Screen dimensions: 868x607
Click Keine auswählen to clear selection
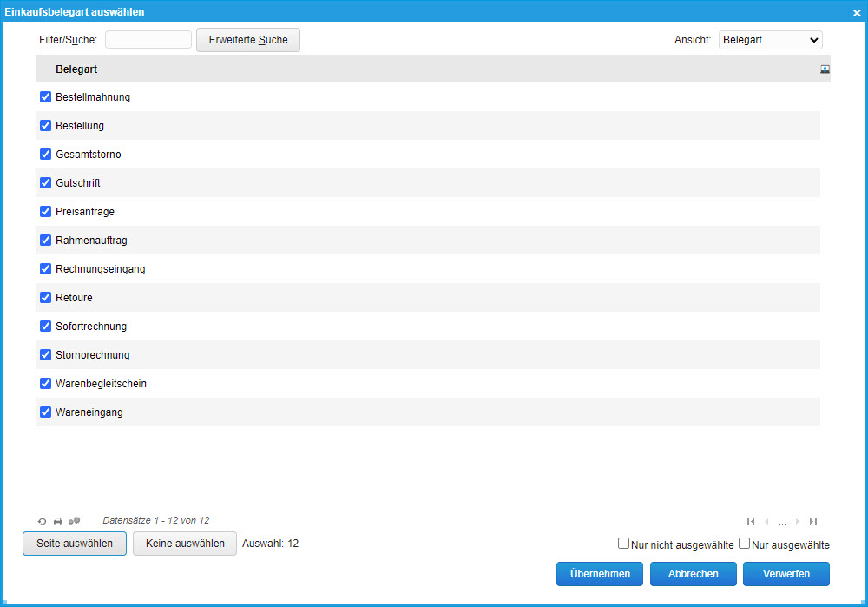(185, 544)
